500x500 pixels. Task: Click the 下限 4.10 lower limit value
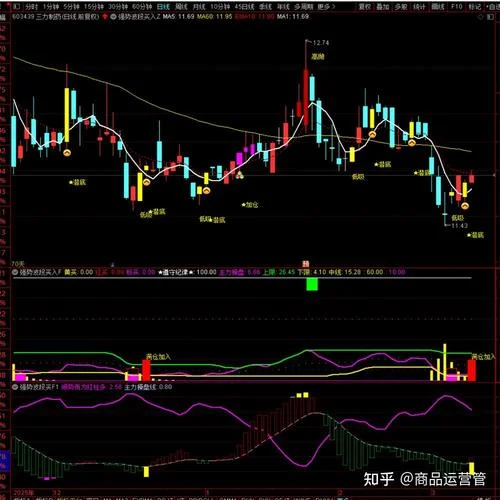click(x=312, y=272)
